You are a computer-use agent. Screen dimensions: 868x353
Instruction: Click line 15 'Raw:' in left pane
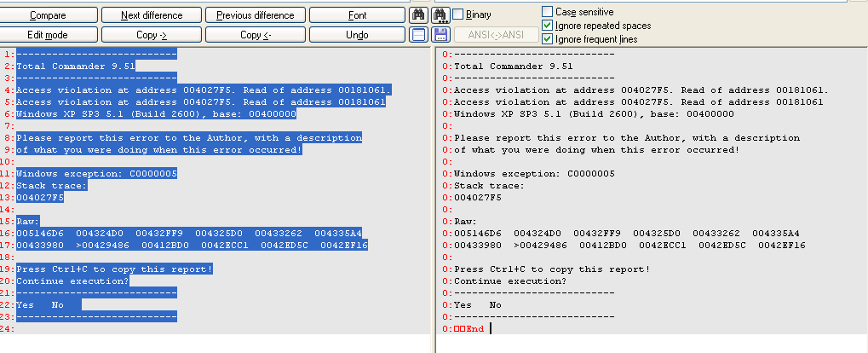(28, 221)
